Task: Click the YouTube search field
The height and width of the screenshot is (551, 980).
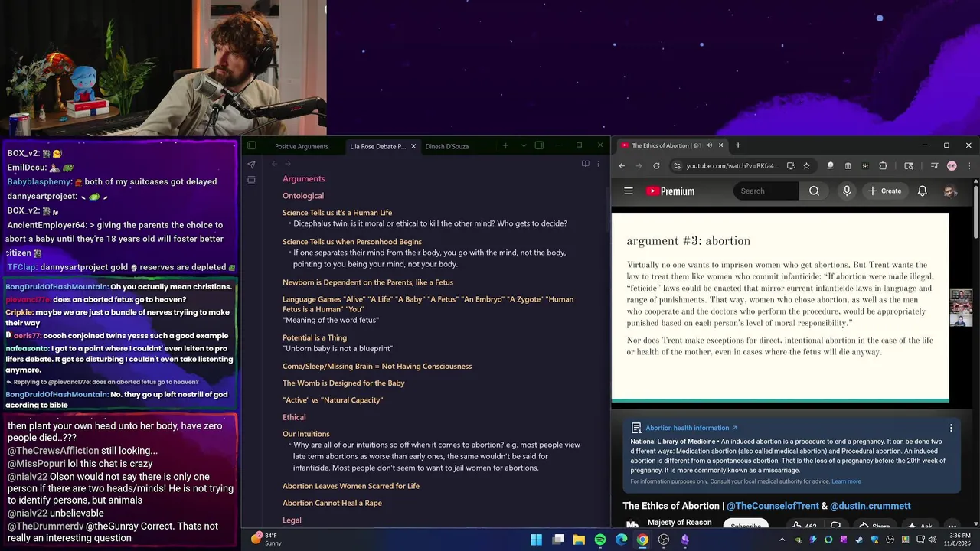Action: 768,191
